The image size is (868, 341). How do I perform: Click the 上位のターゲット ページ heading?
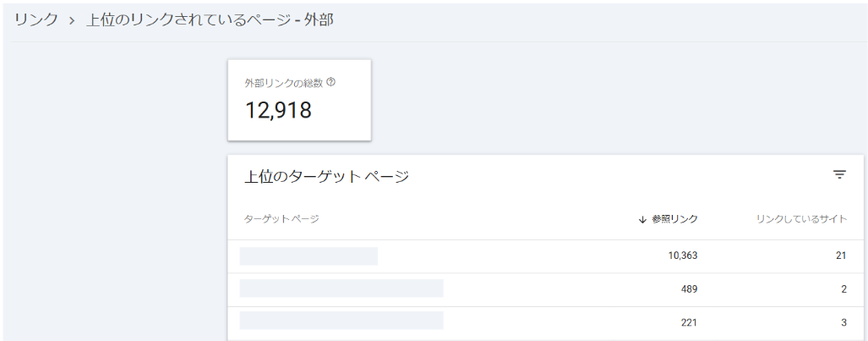326,176
